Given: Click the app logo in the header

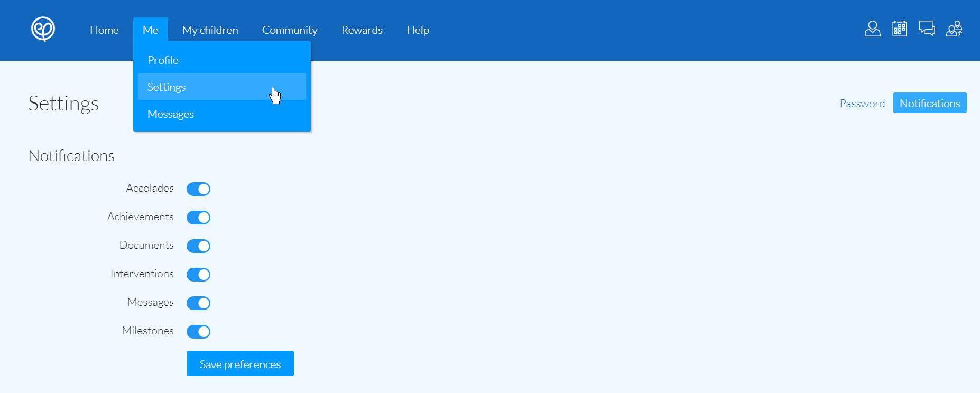Looking at the screenshot, I should (x=43, y=29).
